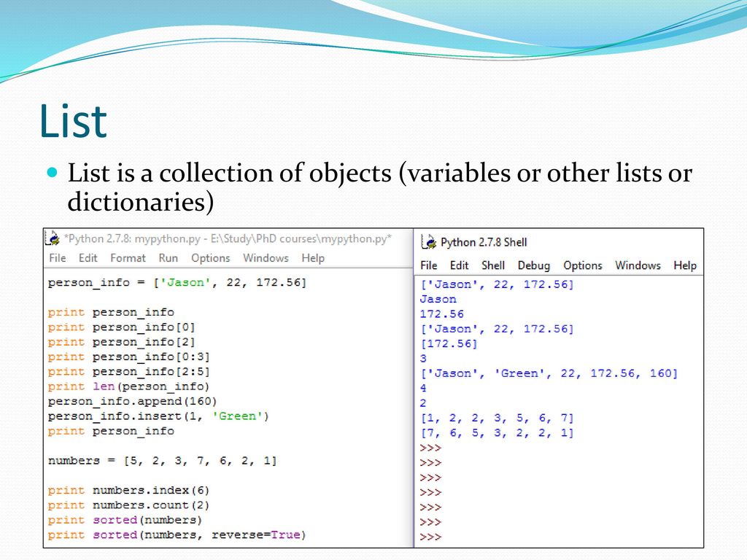Click shell output line '4'
This screenshot has height=560, width=747.
423,388
